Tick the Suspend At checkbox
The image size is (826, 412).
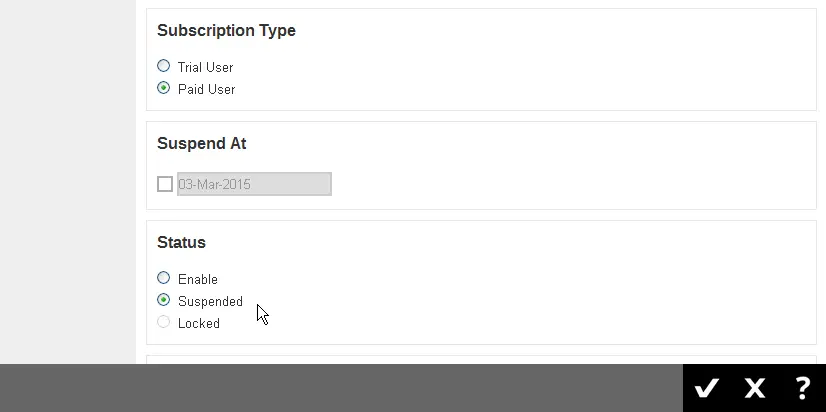pyautogui.click(x=165, y=184)
